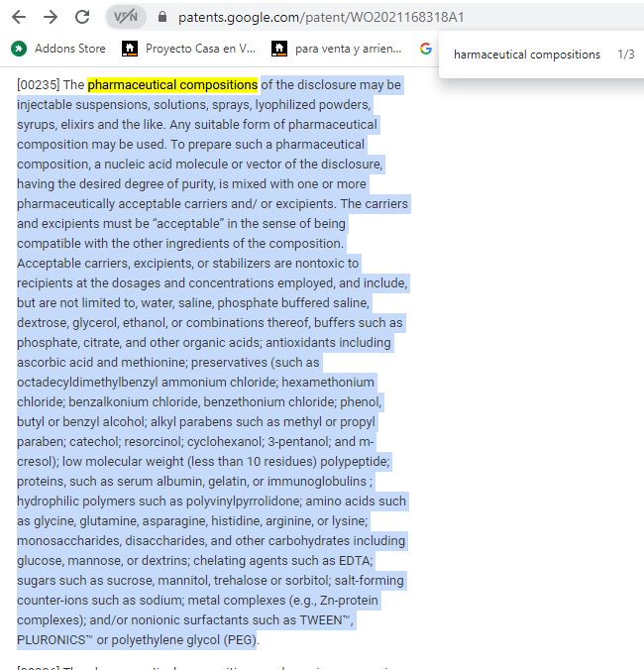Go back to the previous page
The height and width of the screenshot is (670, 644).
click(x=19, y=17)
